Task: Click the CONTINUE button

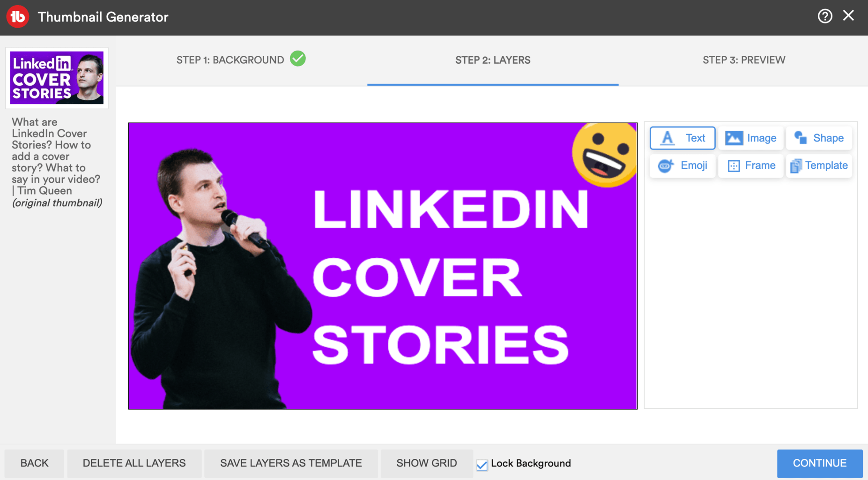Action: pos(820,463)
